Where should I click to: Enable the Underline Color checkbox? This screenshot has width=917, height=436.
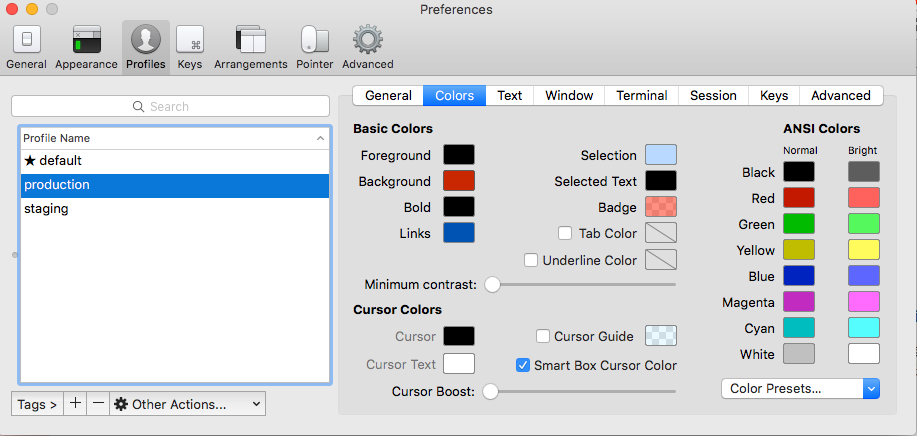pyautogui.click(x=531, y=260)
